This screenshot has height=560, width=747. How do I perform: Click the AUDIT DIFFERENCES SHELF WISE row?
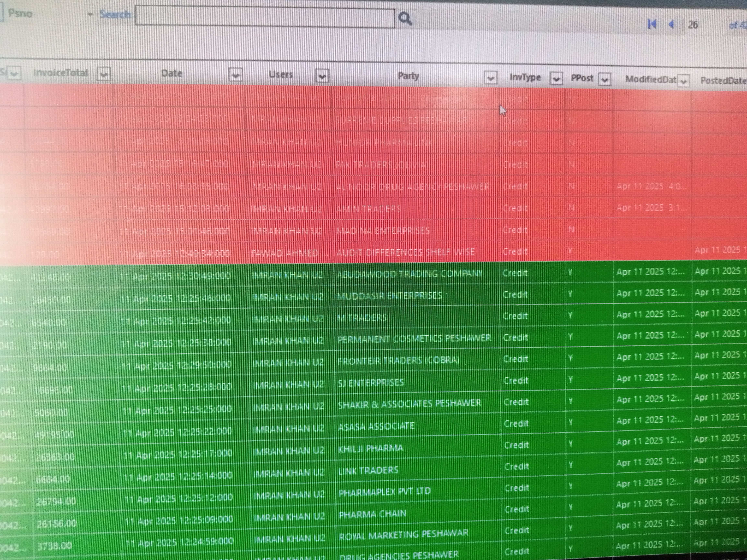tap(405, 252)
